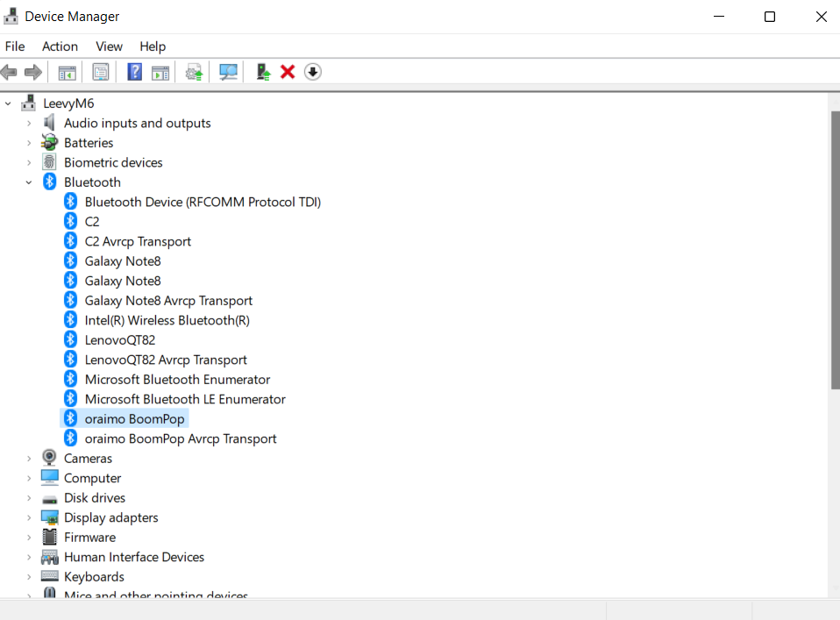Open the View menu
The width and height of the screenshot is (840, 620).
(x=110, y=46)
